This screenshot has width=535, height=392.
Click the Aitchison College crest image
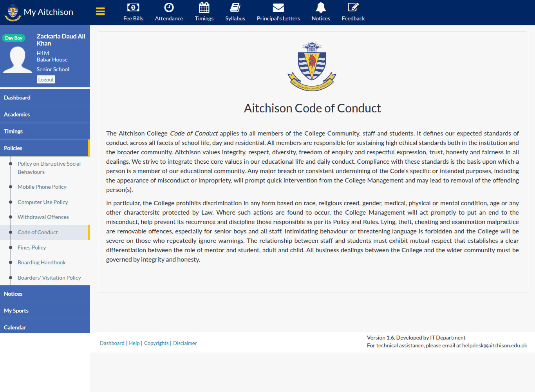coord(312,66)
